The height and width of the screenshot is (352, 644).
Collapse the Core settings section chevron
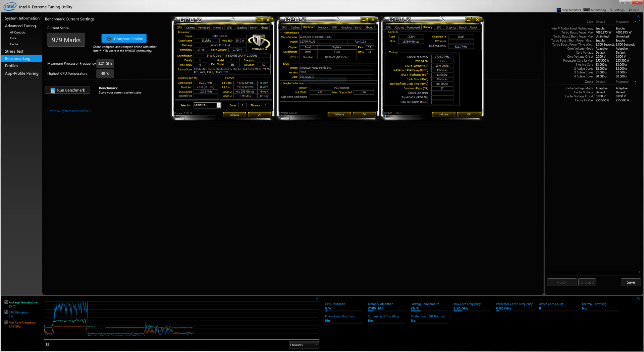coord(635,22)
